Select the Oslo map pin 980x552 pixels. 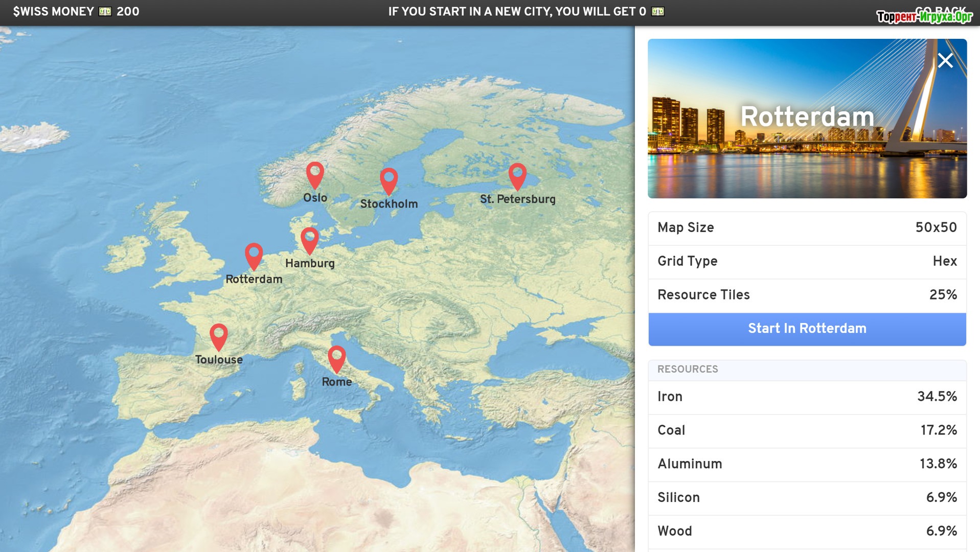(x=315, y=174)
